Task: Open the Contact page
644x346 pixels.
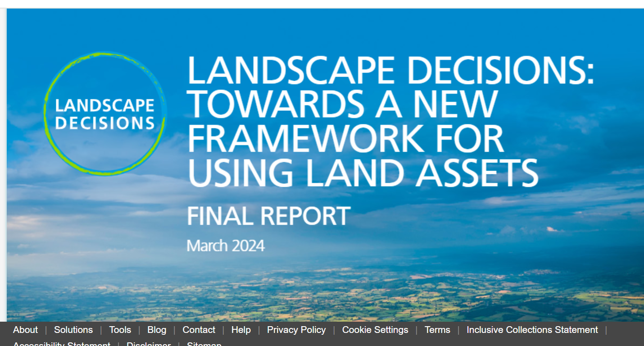Action: tap(199, 330)
